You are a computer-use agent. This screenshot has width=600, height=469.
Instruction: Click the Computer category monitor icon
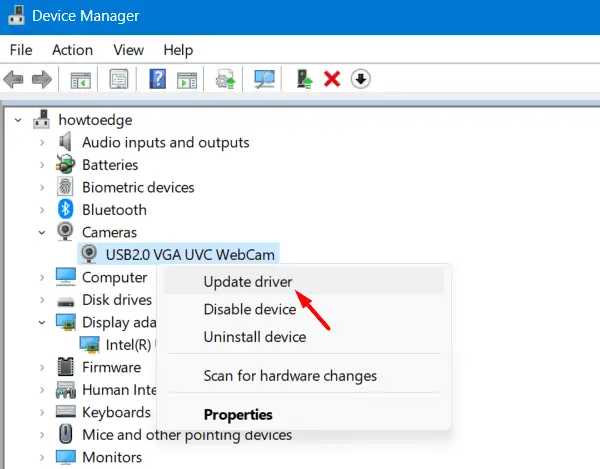tap(65, 277)
